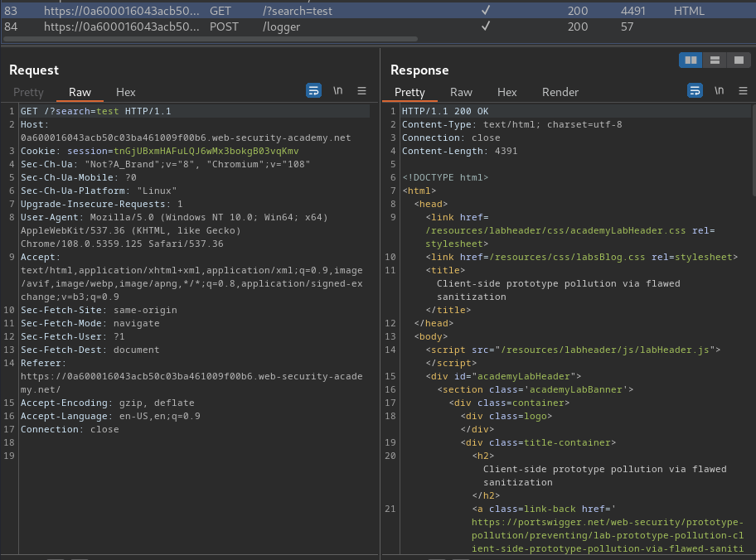Click the Response panel vertical scrollbar
756x560 pixels.
(x=754, y=151)
